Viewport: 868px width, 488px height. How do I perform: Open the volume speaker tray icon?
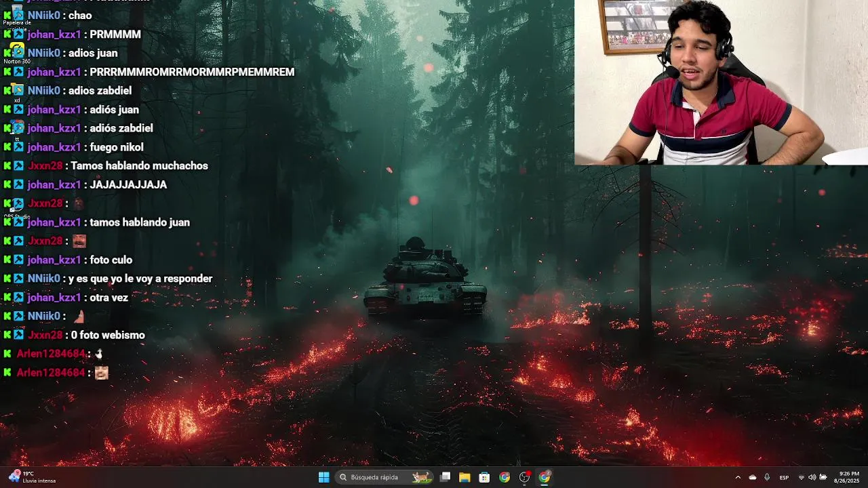(x=812, y=477)
